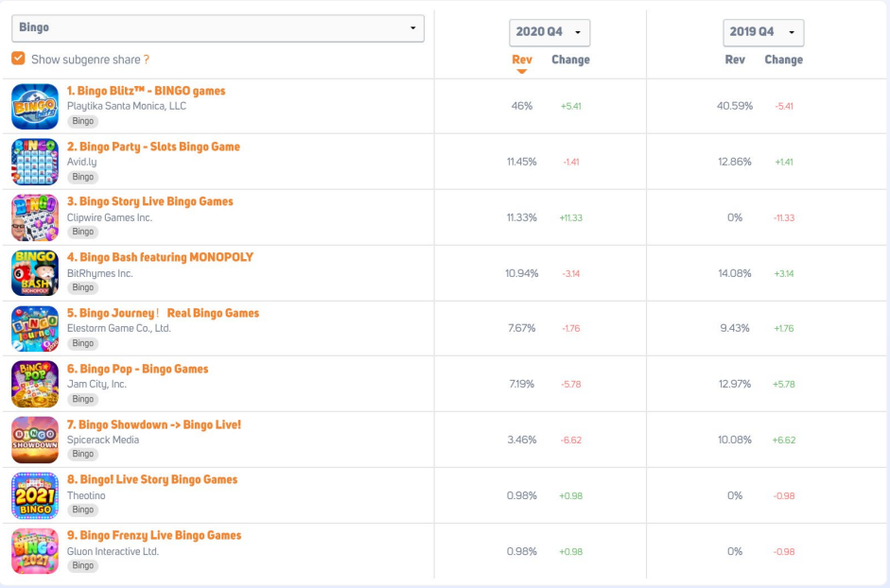Open Bingo Pop - Bingo Games link
The image size is (890, 588).
[x=137, y=369]
